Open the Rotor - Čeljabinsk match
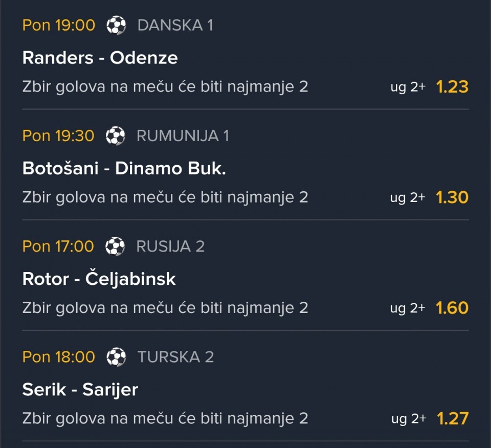 [x=99, y=279]
